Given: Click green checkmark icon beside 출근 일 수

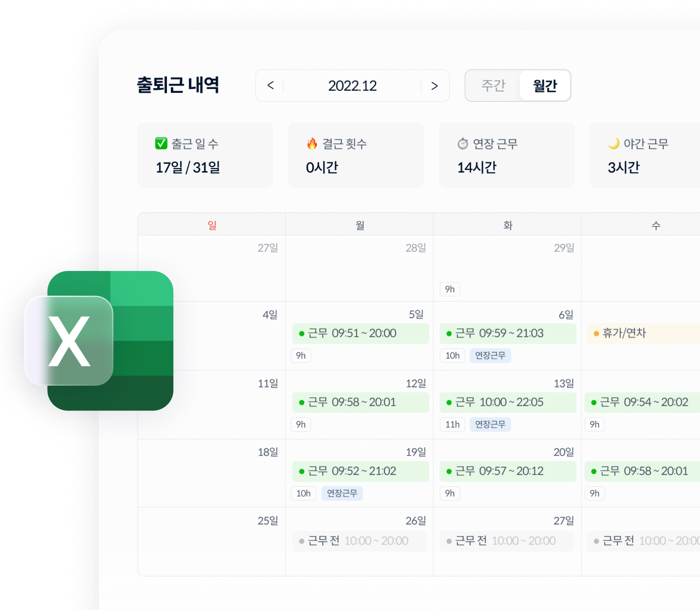Looking at the screenshot, I should [161, 143].
